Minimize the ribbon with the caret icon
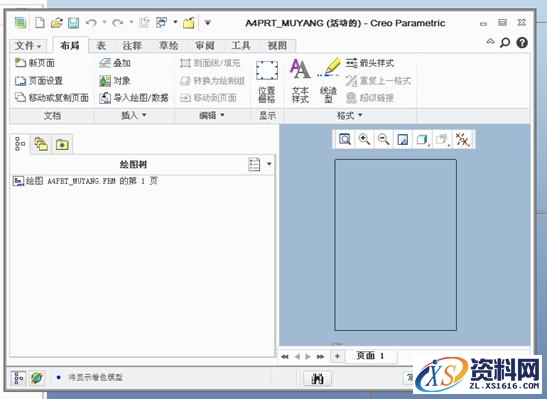The height and width of the screenshot is (399, 547). click(490, 42)
